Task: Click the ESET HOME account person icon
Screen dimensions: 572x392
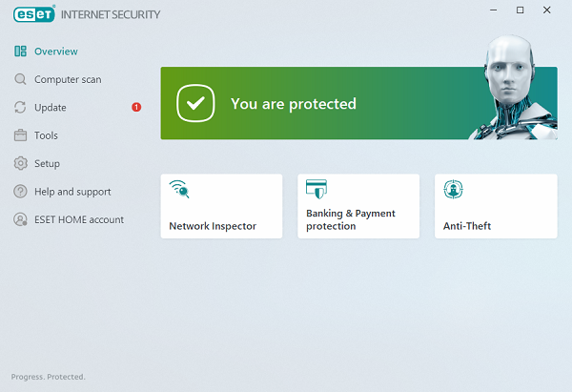Action: 20,219
